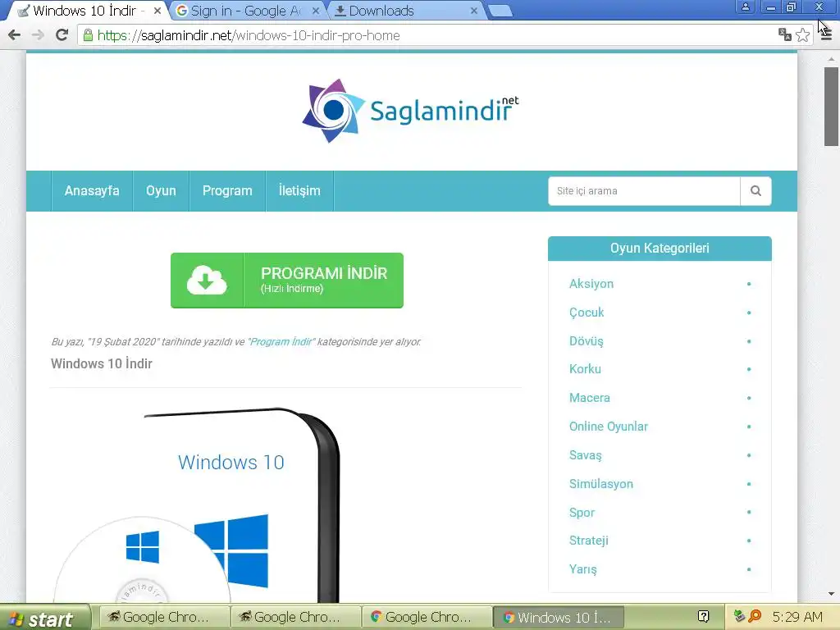Click the help question mark icon in taskbar
840x630 pixels.
point(703,617)
